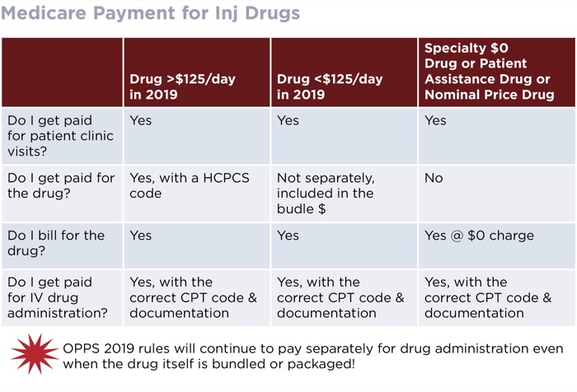
Task: Click the OPPS 2019 rules footnote text
Action: pos(312,356)
